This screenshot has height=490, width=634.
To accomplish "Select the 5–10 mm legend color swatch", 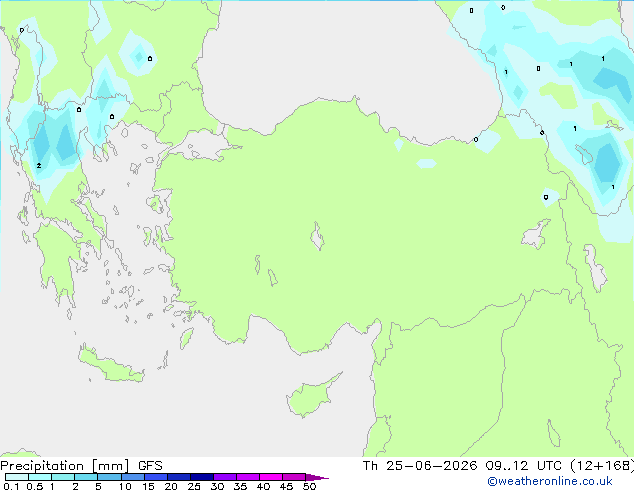I will (x=109, y=477).
